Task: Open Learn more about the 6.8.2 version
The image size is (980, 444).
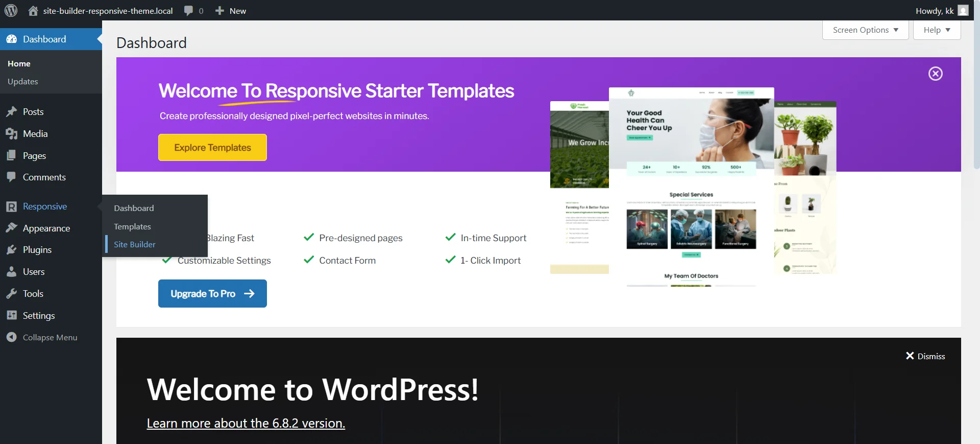Action: 246,423
